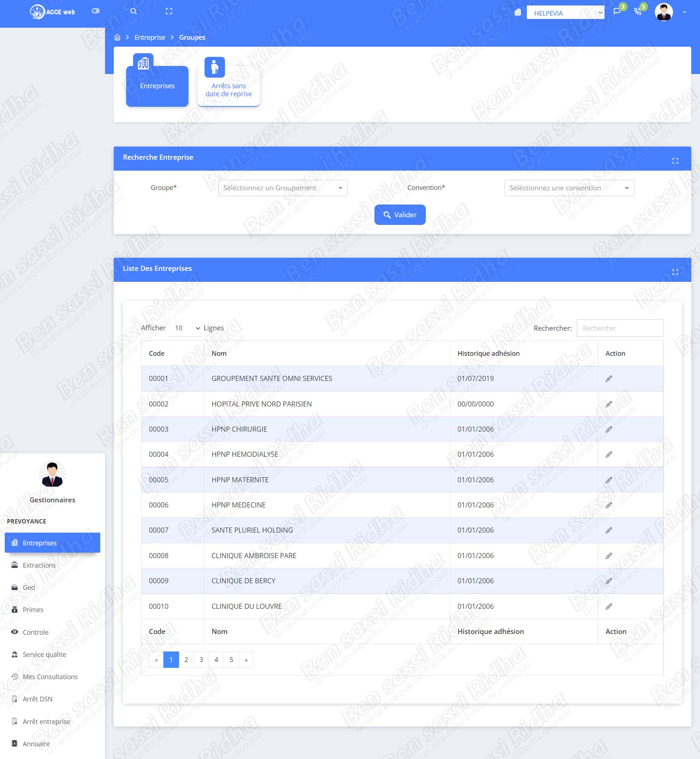700x759 pixels.
Task: Click the search magnifier icon in header
Action: coord(133,11)
